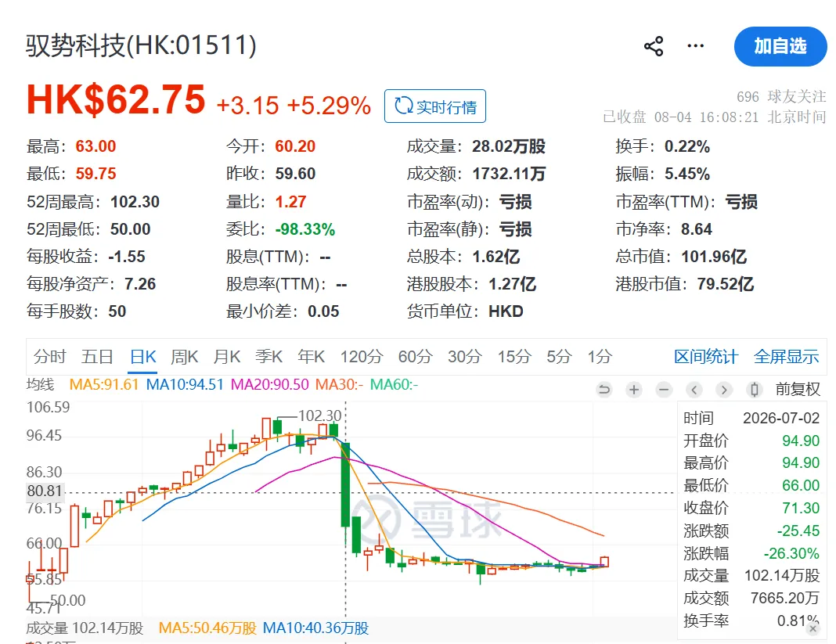
Task: Close the data tooltip panel with X
Action: [x=813, y=628]
